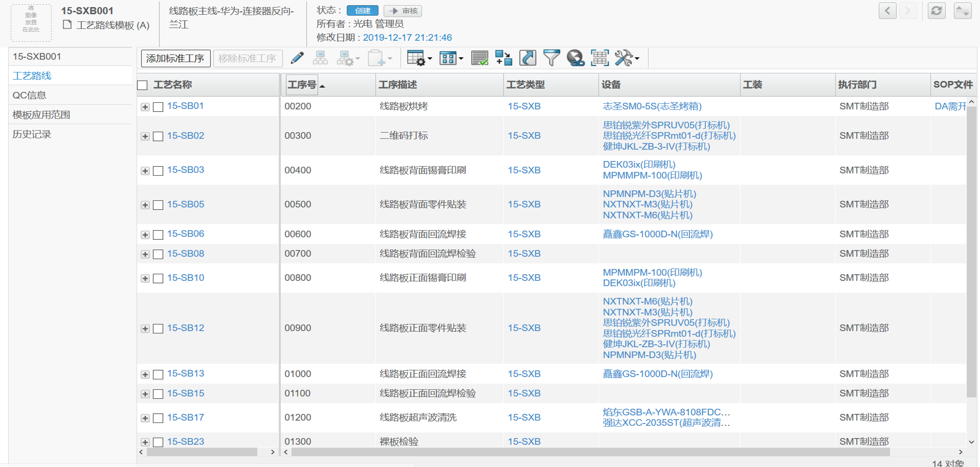Open the table settings dropdown arrow
This screenshot has width=980, height=467.
tap(430, 59)
